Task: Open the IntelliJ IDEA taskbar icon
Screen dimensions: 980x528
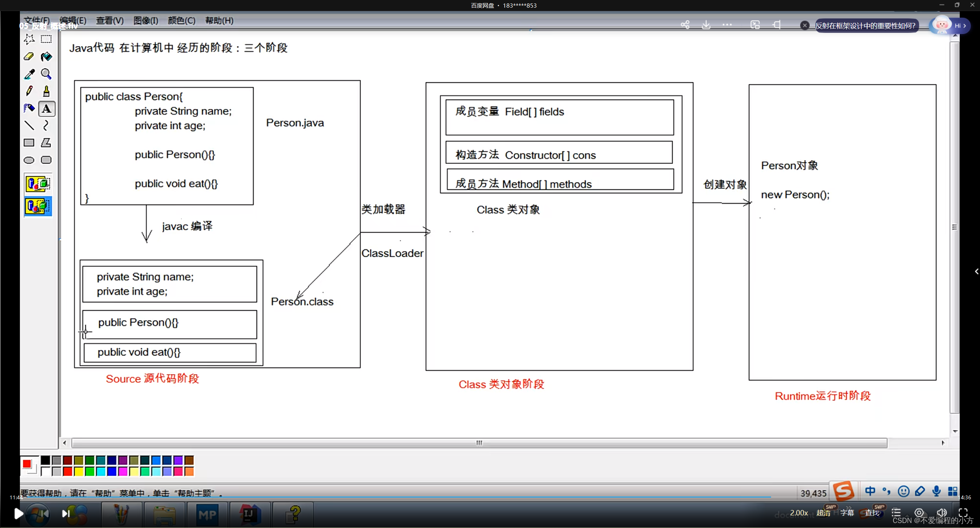Action: click(x=250, y=515)
